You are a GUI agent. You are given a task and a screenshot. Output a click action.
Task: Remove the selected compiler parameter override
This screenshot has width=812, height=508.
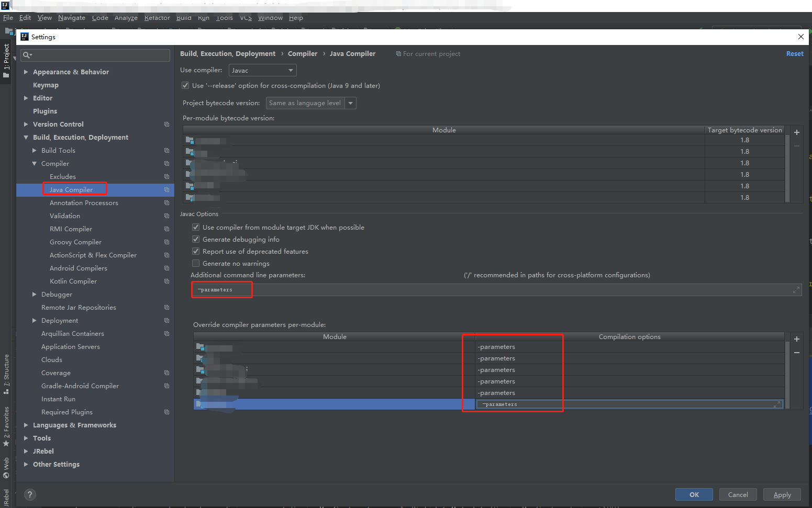pos(797,353)
